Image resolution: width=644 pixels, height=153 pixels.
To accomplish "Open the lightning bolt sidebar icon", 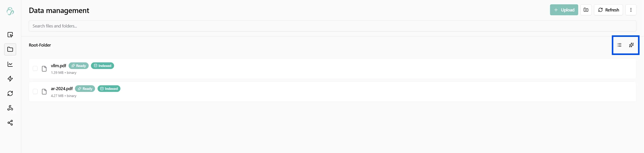I will pyautogui.click(x=10, y=79).
